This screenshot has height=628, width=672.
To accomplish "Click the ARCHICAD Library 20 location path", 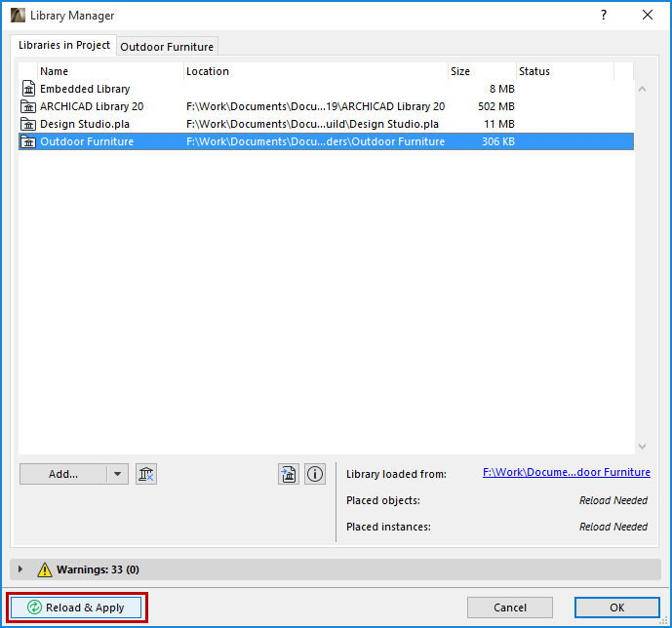I will pyautogui.click(x=315, y=106).
